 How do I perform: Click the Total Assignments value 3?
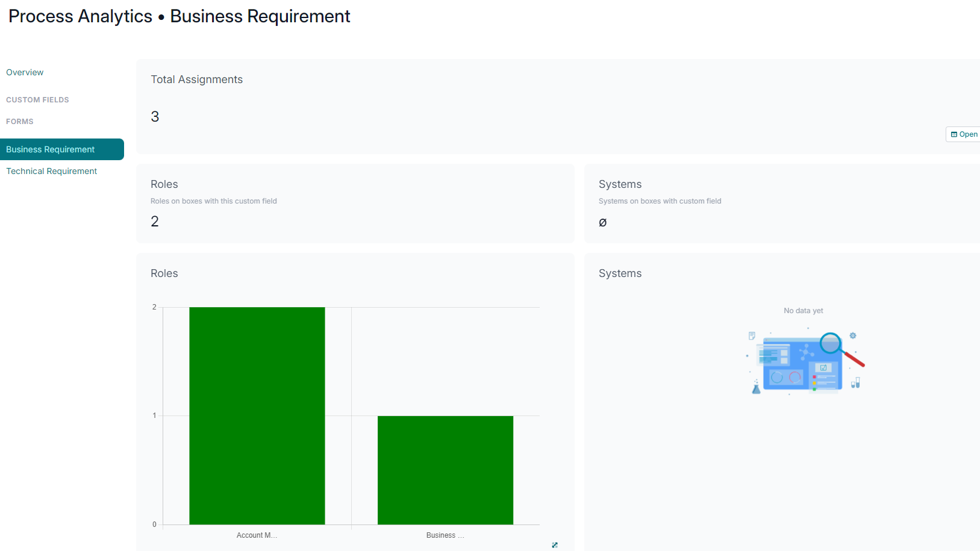(x=155, y=117)
